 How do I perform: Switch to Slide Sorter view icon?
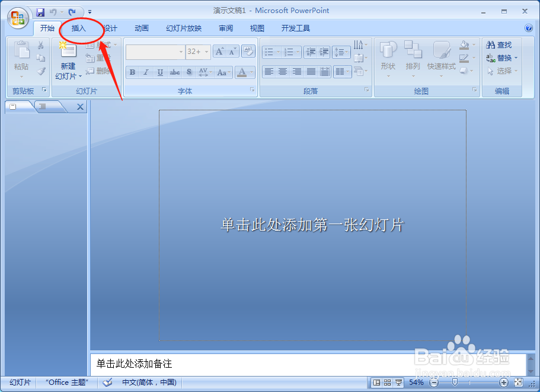coord(387,383)
